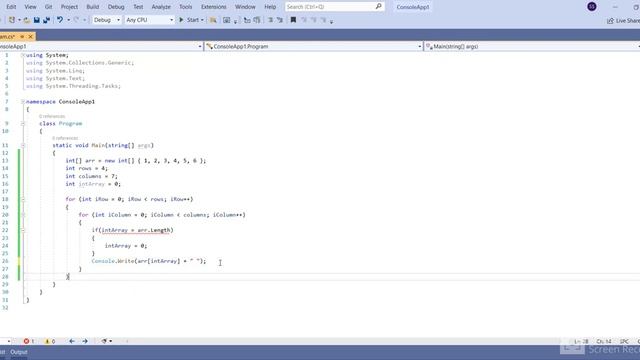Click the Redo arrow icon

pos(76,20)
